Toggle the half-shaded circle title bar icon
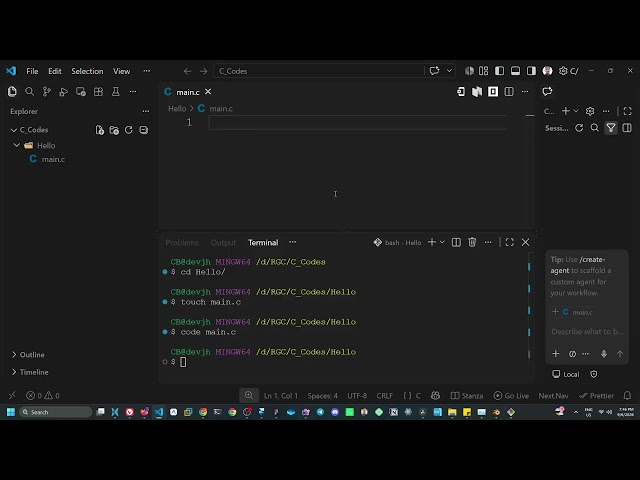Image resolution: width=640 pixels, height=480 pixels. (x=469, y=71)
